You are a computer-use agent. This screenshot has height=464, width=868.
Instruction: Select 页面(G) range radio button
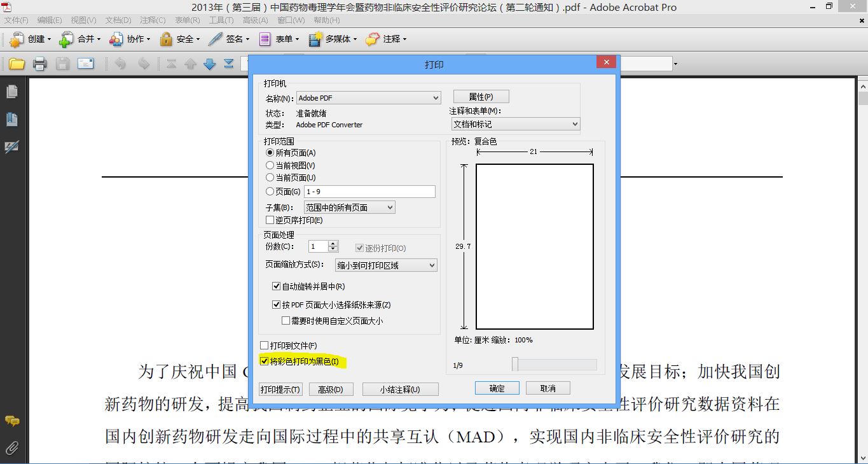tap(270, 192)
